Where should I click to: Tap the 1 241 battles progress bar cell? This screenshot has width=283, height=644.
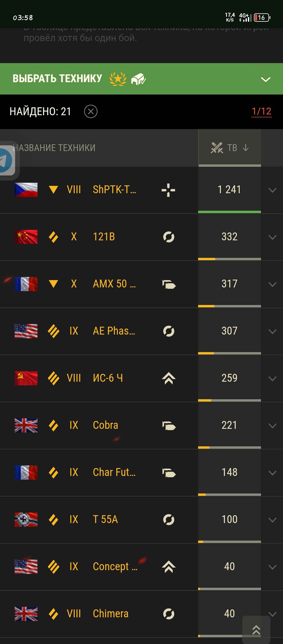click(230, 190)
